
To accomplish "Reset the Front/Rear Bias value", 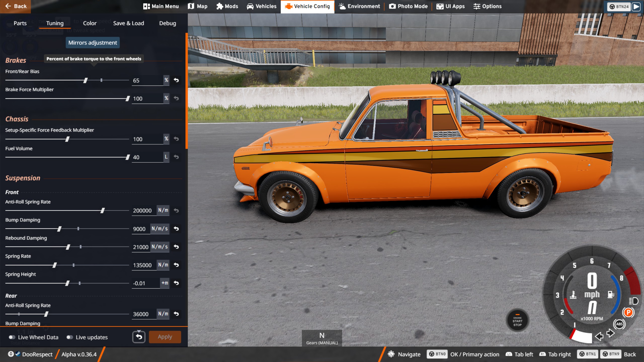I will 176,80.
